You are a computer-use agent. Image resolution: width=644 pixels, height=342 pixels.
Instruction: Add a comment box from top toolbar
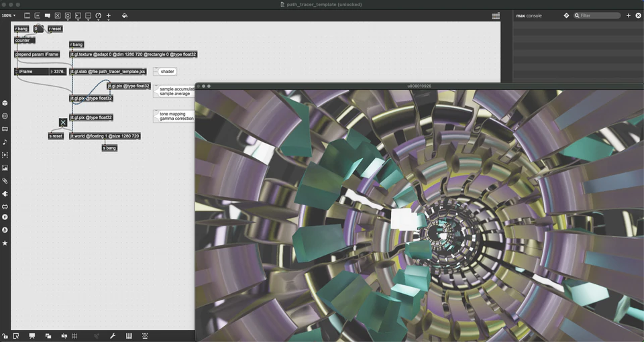click(x=48, y=15)
